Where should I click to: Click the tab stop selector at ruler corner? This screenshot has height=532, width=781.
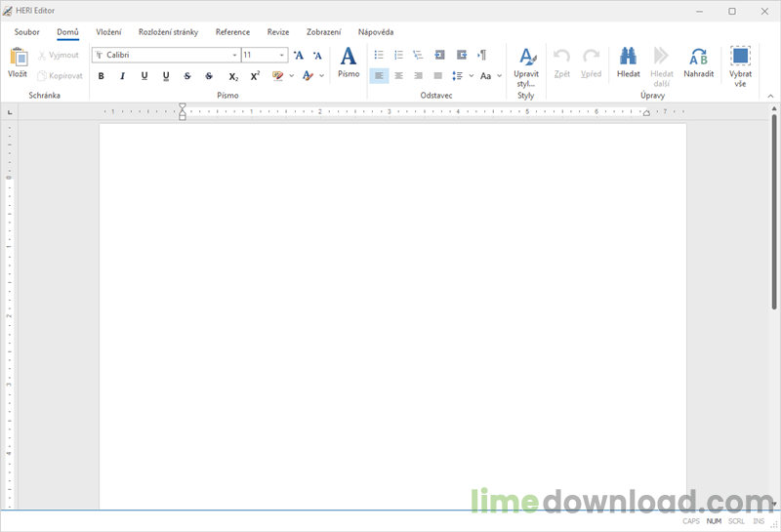coord(10,112)
